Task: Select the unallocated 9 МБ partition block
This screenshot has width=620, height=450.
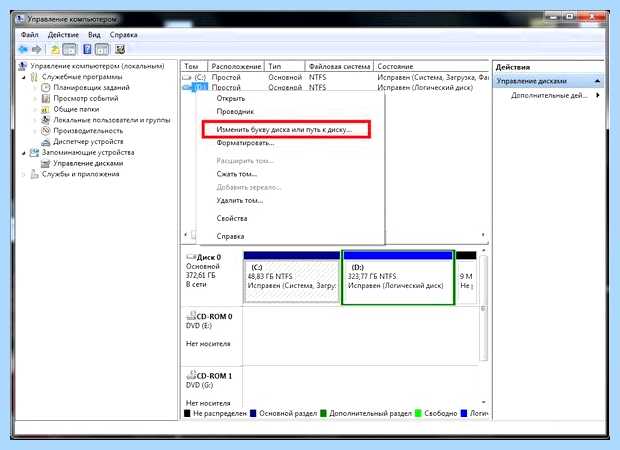Action: (466, 278)
